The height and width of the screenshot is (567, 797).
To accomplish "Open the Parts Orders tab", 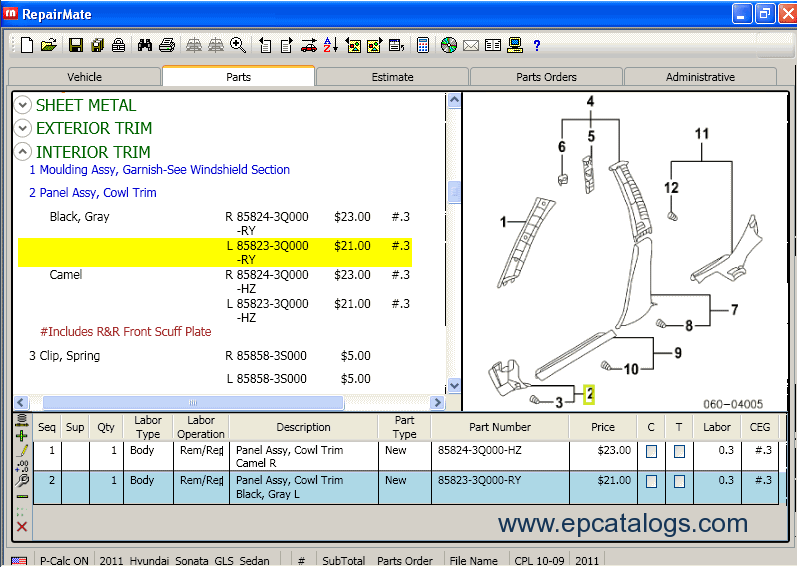I will (546, 77).
